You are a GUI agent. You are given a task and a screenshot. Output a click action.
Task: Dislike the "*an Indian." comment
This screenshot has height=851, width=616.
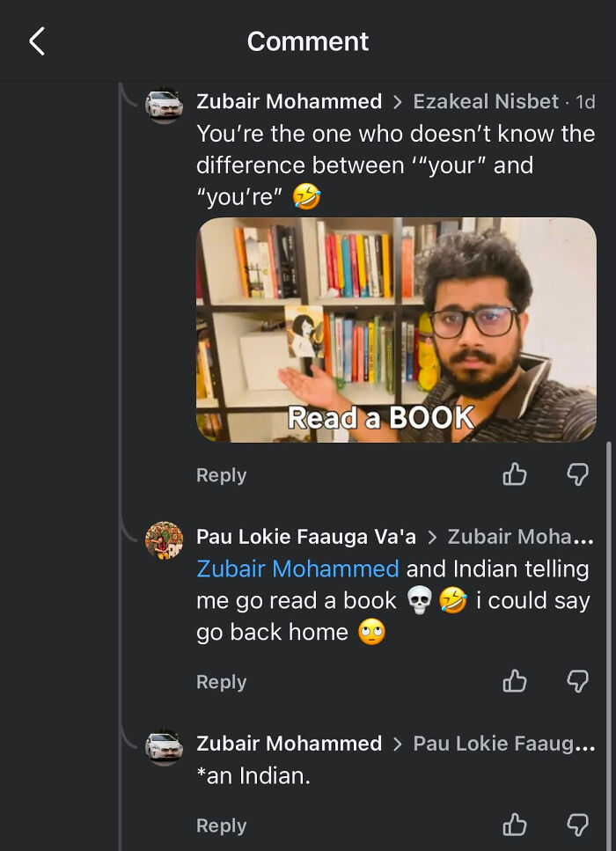577,825
